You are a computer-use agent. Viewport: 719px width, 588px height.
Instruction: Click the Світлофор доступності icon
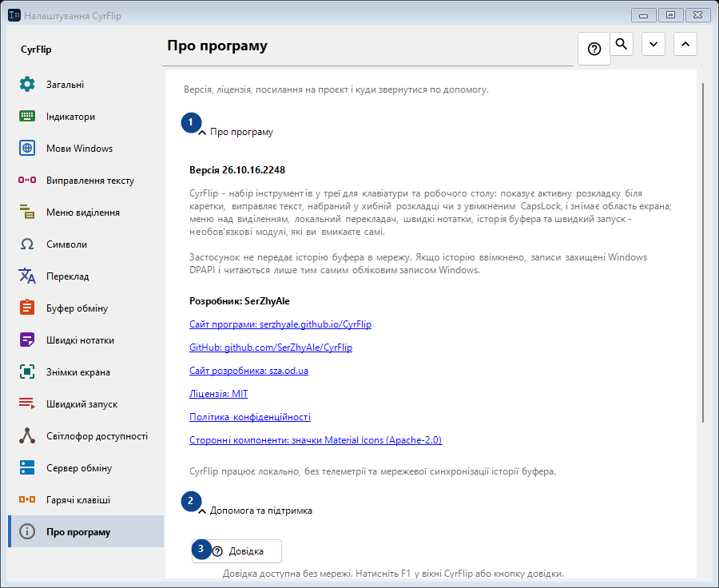27,435
